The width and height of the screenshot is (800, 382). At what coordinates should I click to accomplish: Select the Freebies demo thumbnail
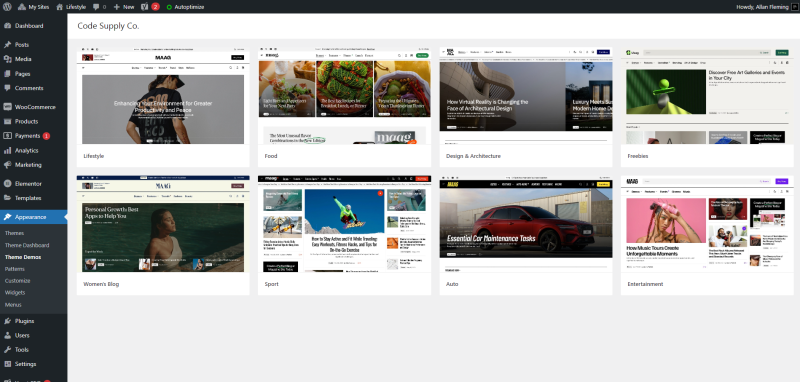[707, 96]
